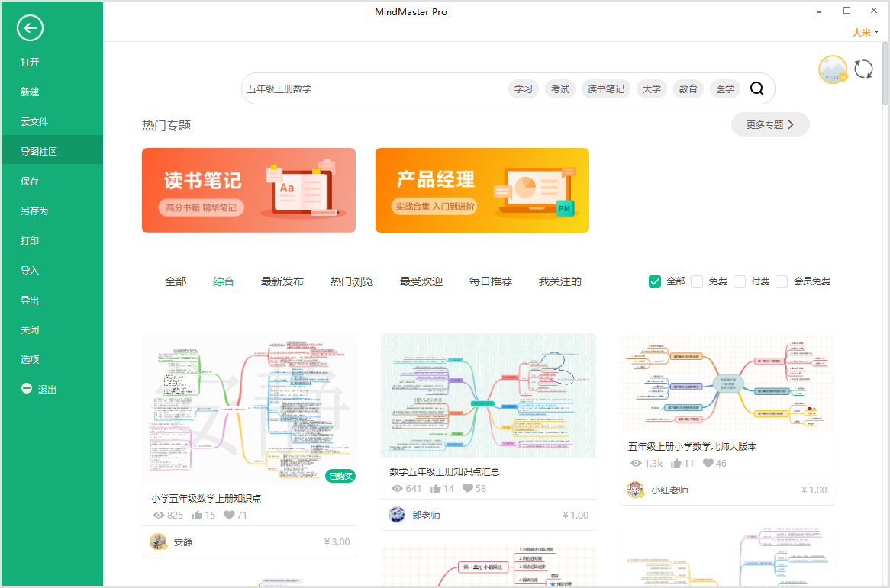Open 云文件 in the sidebar menu
890x588 pixels.
pos(34,121)
